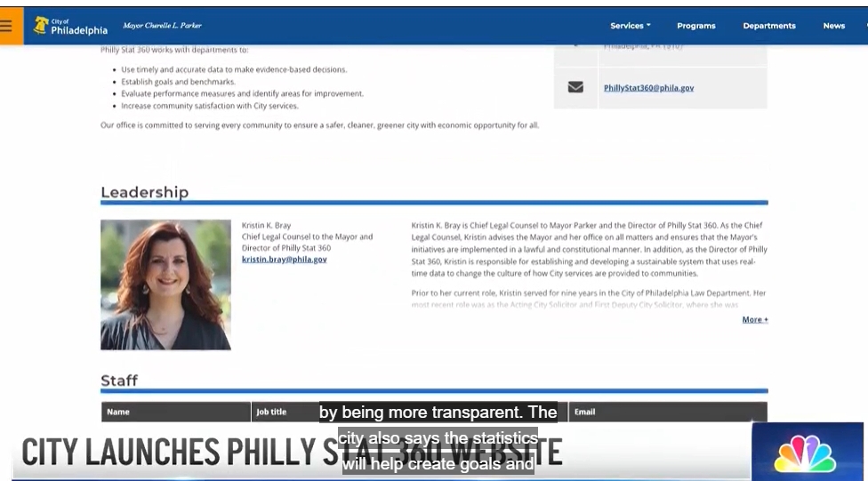Expand biography with More + link

point(755,319)
